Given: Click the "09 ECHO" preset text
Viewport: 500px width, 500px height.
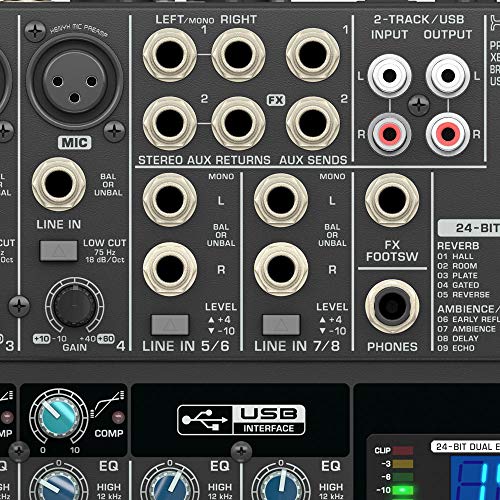Looking at the screenshot, I should pyautogui.click(x=456, y=348).
